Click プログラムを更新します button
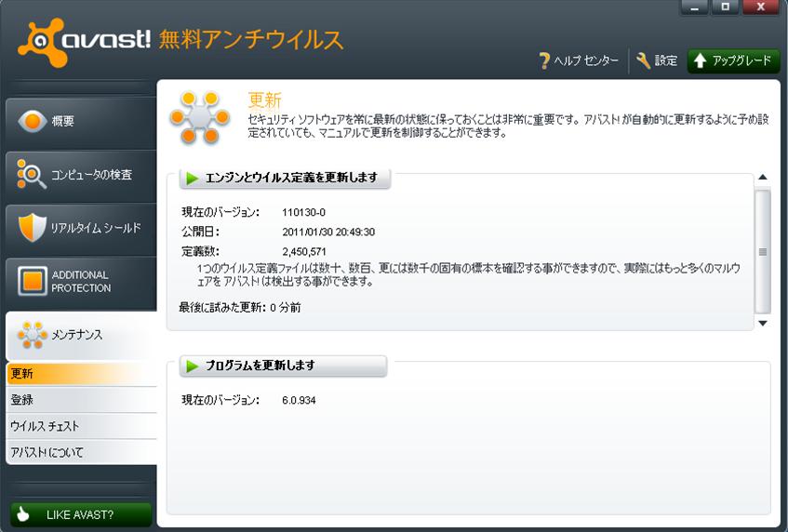 click(x=283, y=366)
